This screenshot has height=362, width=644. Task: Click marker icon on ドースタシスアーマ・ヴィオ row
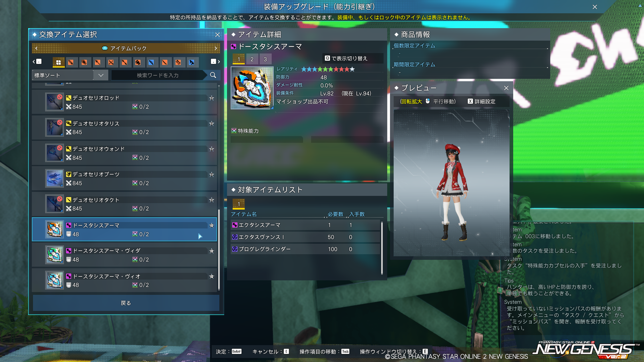212,276
